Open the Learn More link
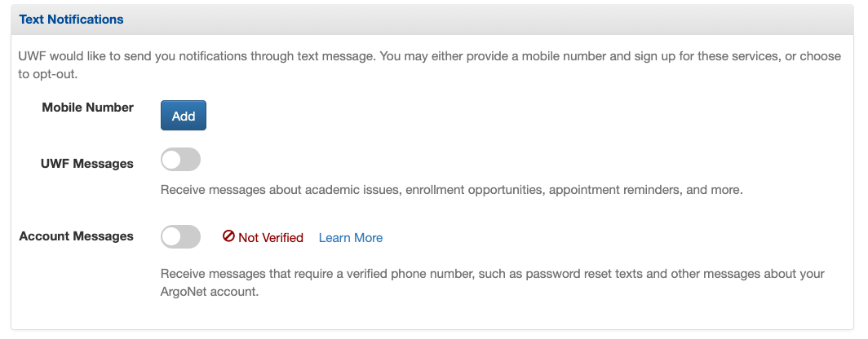The image size is (868, 339). click(351, 238)
